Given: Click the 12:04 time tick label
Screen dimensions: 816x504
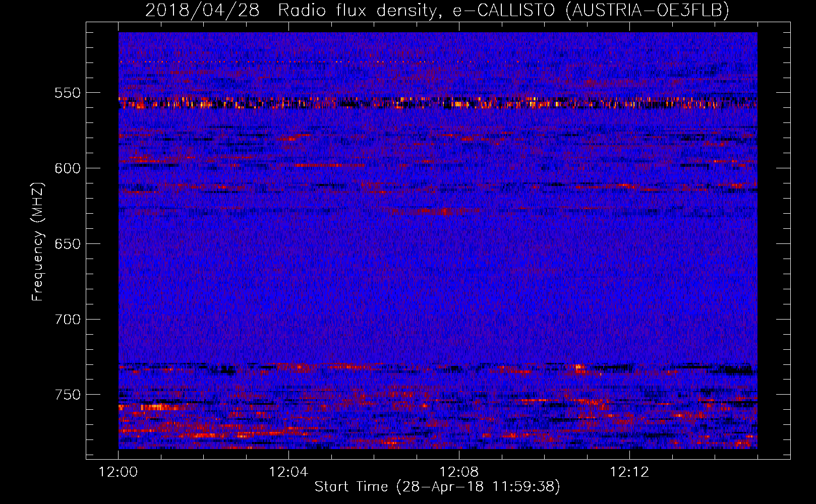Looking at the screenshot, I should point(288,472).
